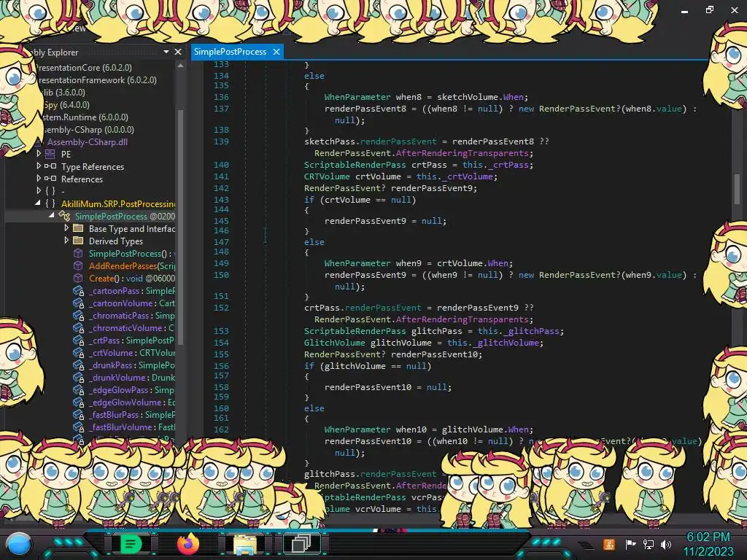This screenshot has height=560, width=747.
Task: Click the volume speaker tray icon
Action: click(x=666, y=544)
